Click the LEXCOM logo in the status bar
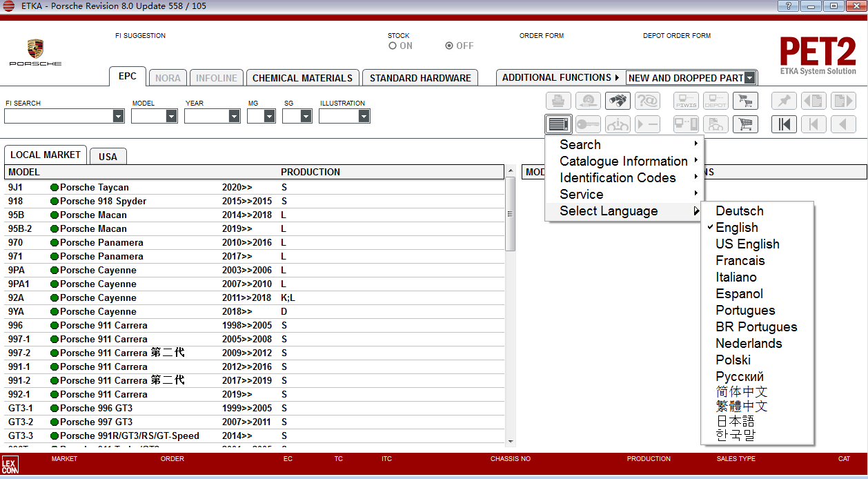 [x=11, y=465]
